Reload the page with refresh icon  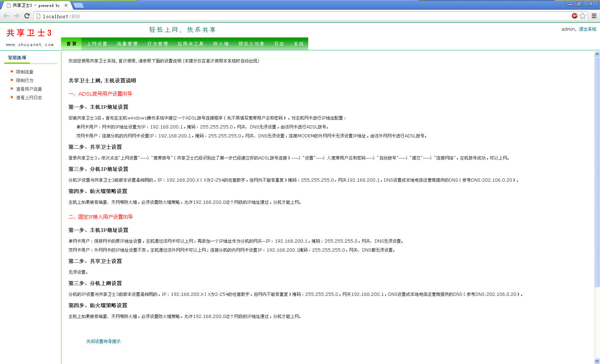click(27, 16)
